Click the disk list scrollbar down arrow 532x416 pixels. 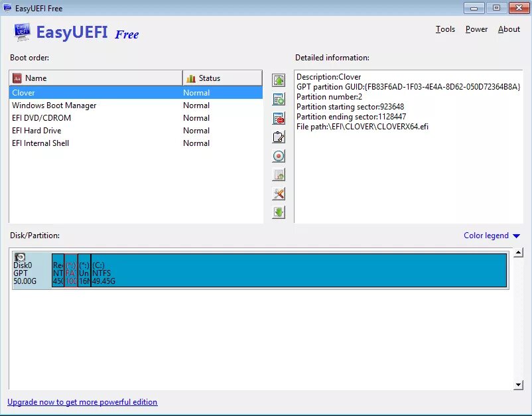pyautogui.click(x=518, y=385)
